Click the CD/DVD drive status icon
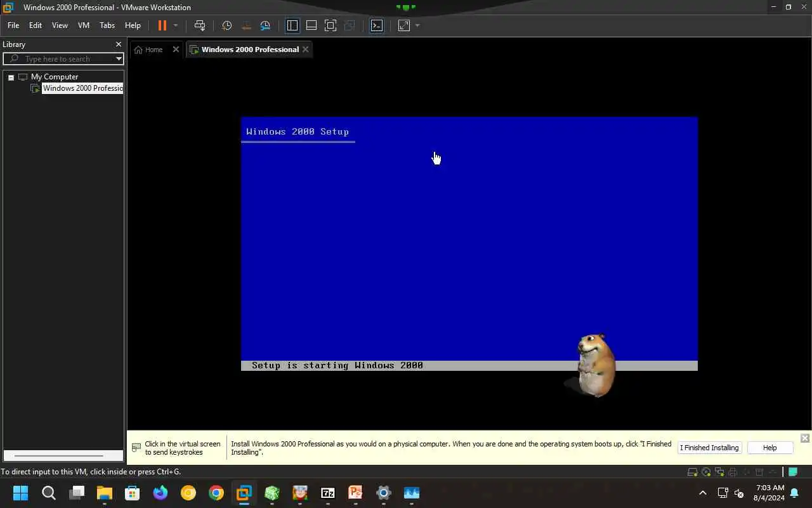Viewport: 812px width, 508px height. [707, 472]
